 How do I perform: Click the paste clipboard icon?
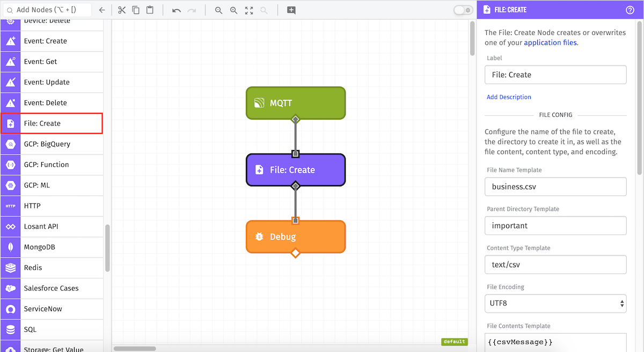point(150,10)
